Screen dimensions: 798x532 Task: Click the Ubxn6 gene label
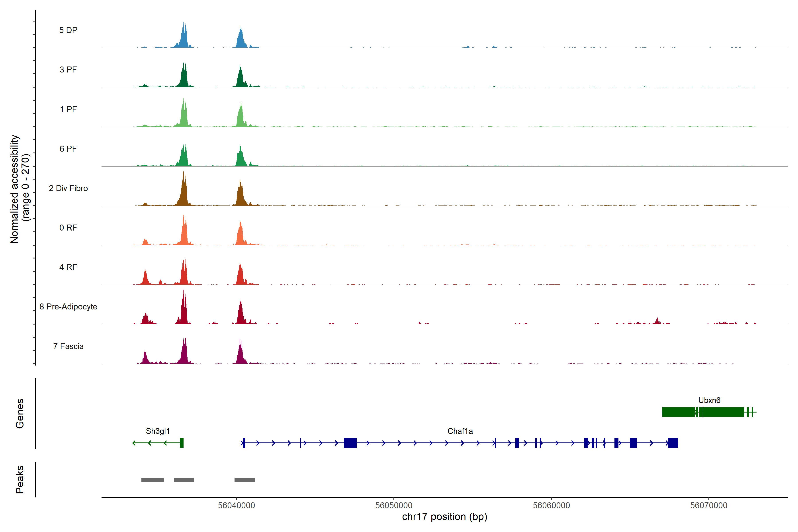[709, 400]
